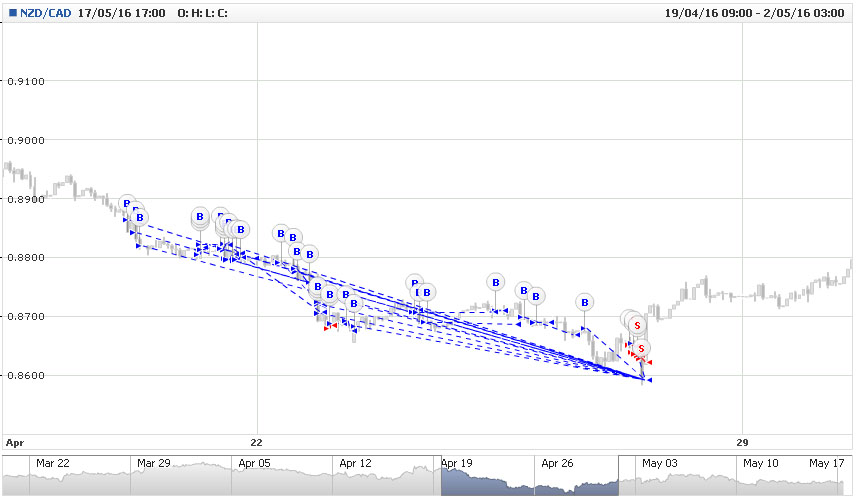The height and width of the screenshot is (497, 856).
Task: Jump to Mar 22 in the navigator
Action: [53, 464]
